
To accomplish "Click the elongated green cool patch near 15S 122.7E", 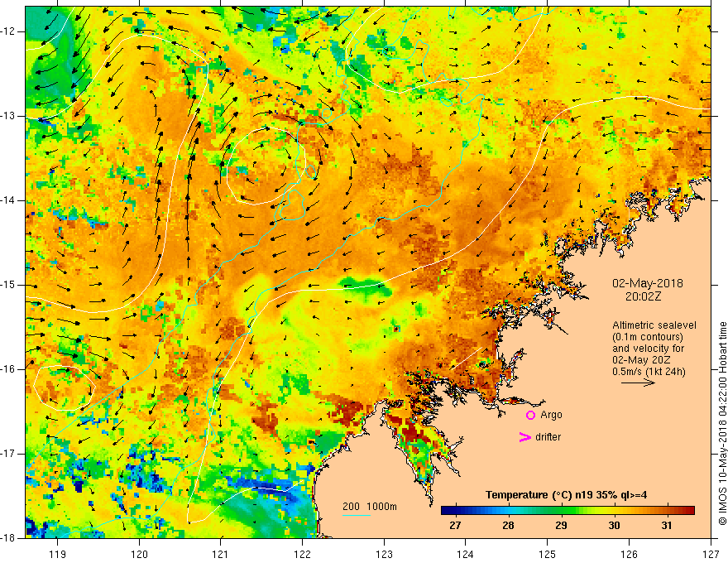I will (x=366, y=285).
